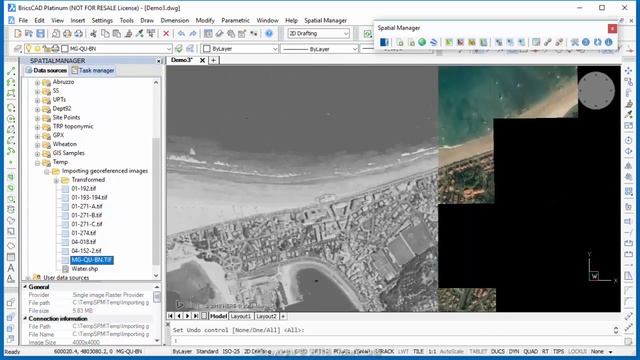The width and height of the screenshot is (640, 360).
Task: Click the command line input field
Action: (392, 340)
